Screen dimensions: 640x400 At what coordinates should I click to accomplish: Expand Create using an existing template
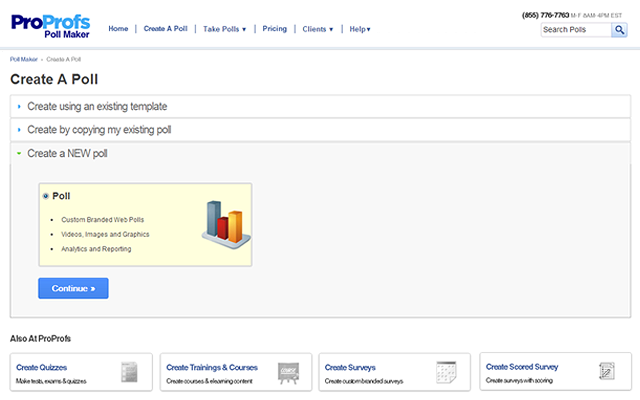click(97, 105)
